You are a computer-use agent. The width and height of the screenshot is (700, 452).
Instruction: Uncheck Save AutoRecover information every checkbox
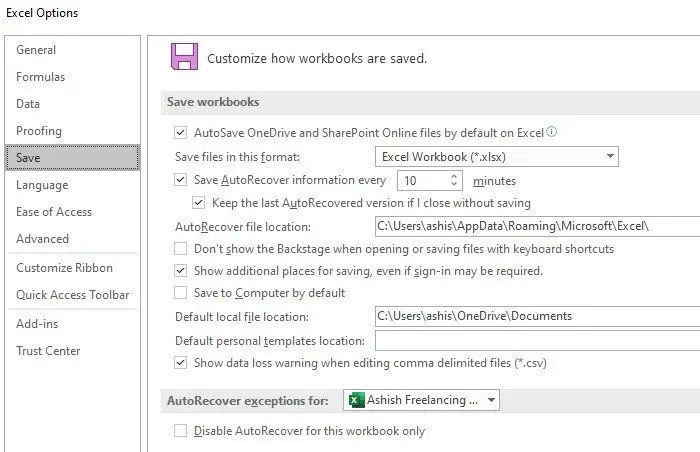[181, 181]
